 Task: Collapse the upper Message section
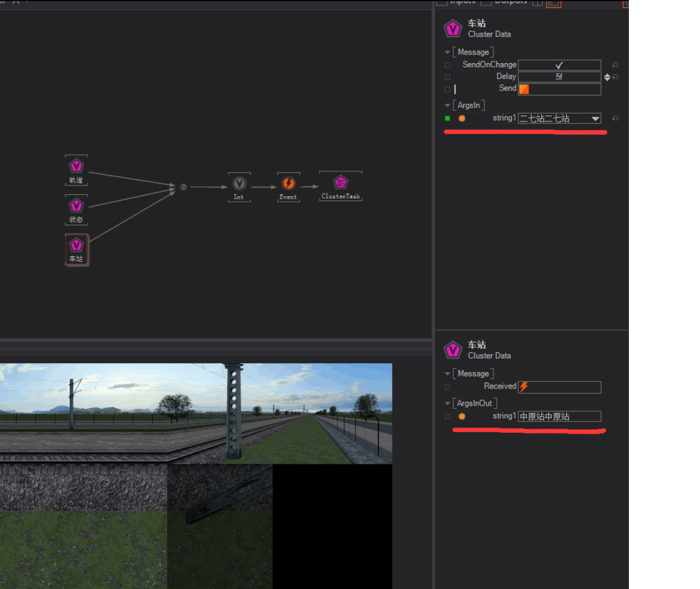click(x=448, y=52)
